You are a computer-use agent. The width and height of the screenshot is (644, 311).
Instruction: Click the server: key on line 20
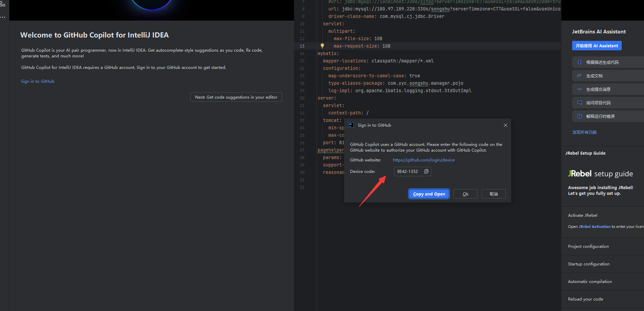(327, 98)
